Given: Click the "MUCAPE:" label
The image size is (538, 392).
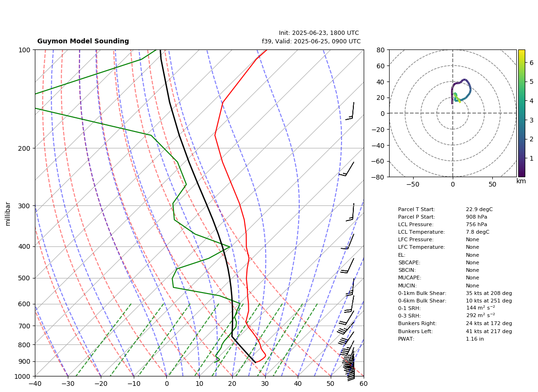Looking at the screenshot, I should coord(410,278).
